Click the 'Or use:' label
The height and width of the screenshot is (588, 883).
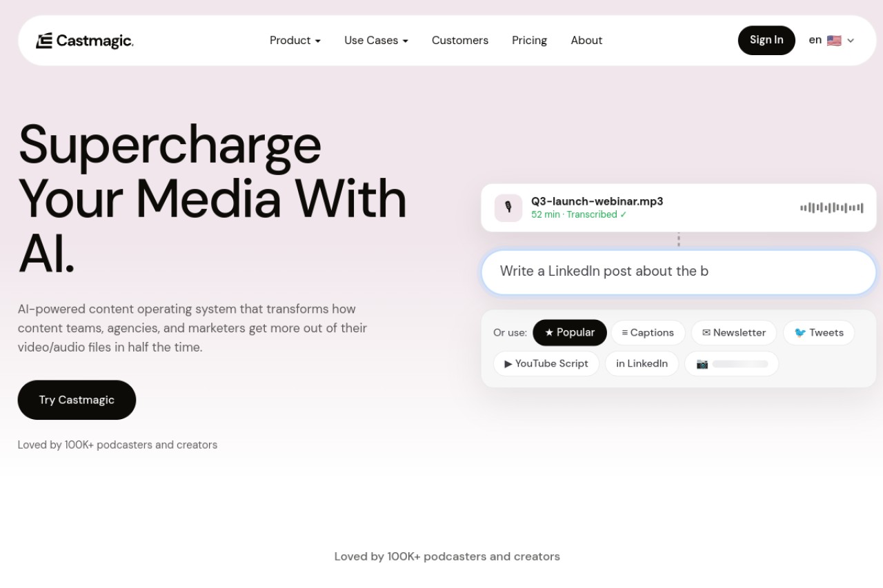tap(510, 332)
